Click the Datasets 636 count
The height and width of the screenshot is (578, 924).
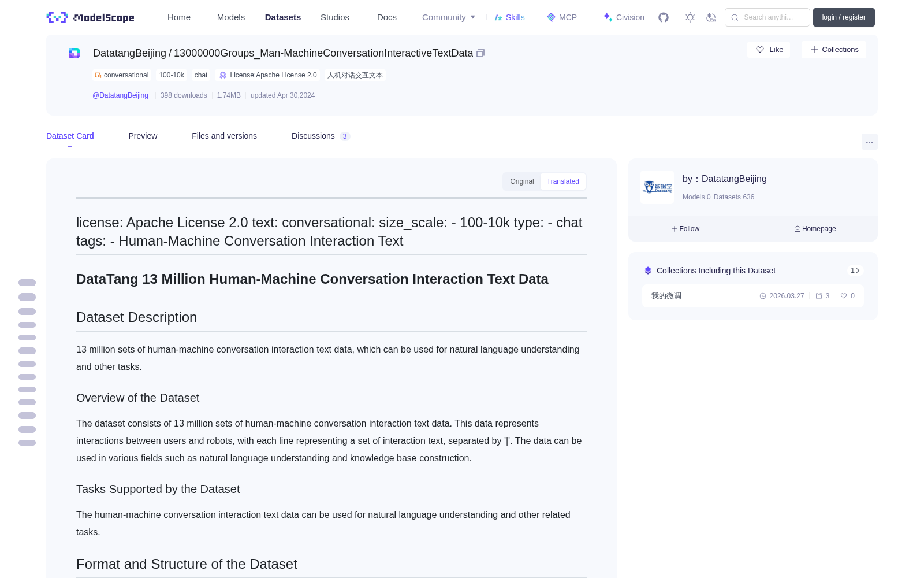click(734, 197)
